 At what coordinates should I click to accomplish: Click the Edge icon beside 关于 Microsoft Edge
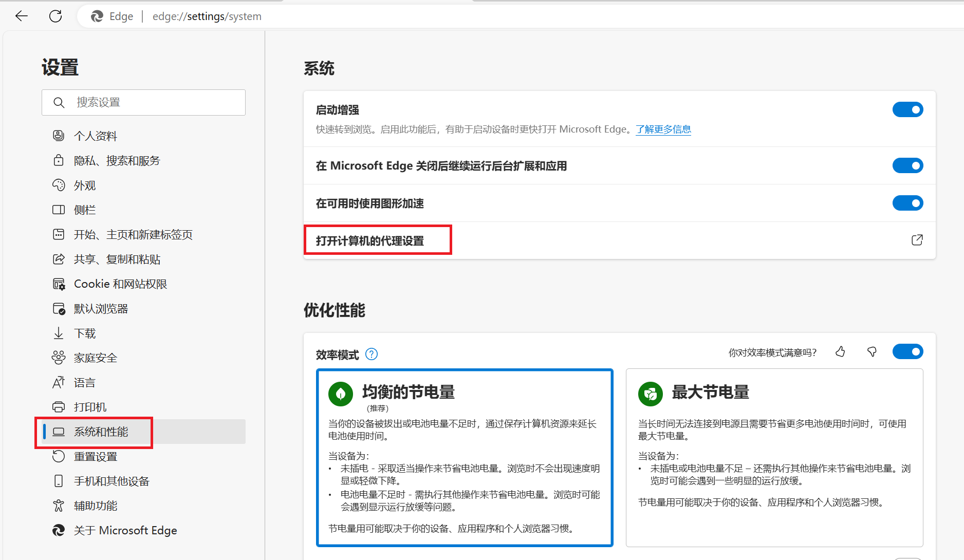[59, 530]
